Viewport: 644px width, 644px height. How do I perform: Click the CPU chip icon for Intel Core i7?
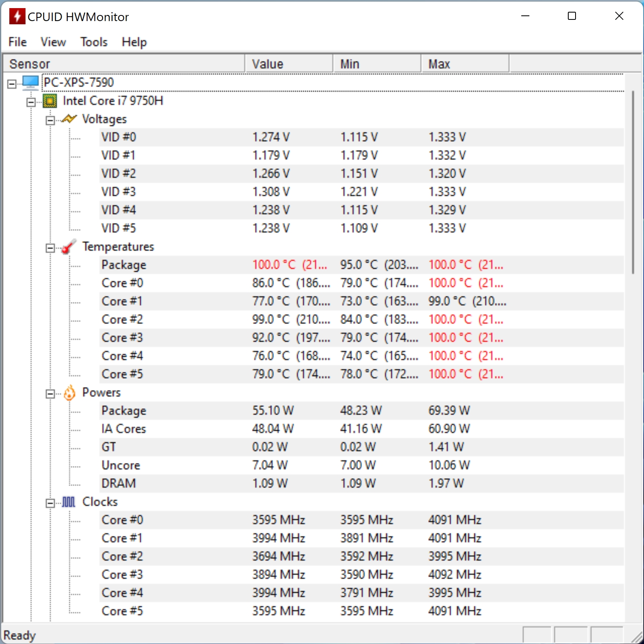(50, 101)
